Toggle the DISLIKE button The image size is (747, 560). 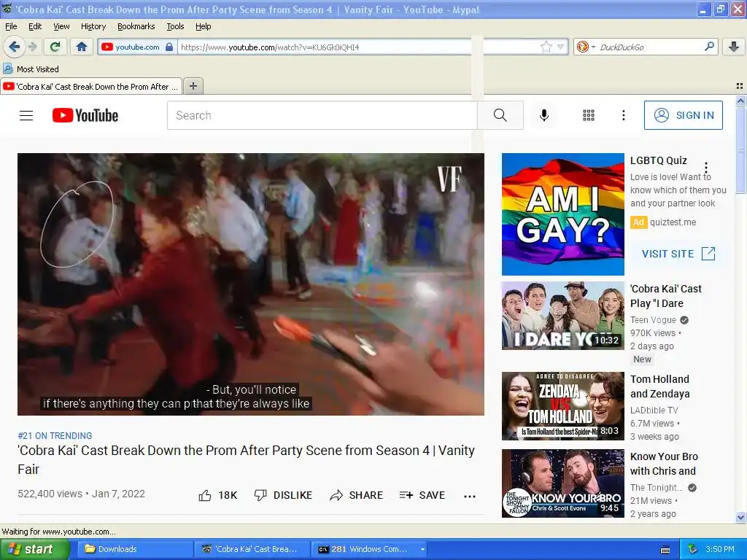[283, 495]
